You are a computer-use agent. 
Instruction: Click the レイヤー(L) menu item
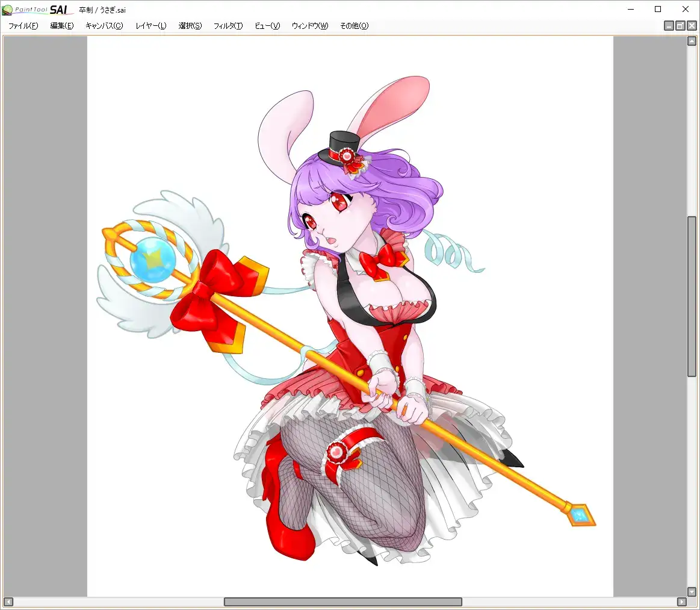pos(151,26)
